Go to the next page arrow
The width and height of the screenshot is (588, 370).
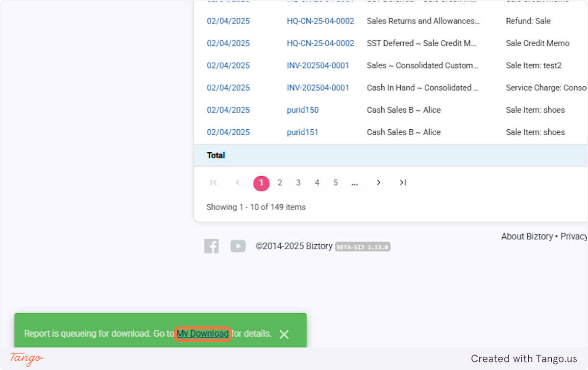coord(378,183)
